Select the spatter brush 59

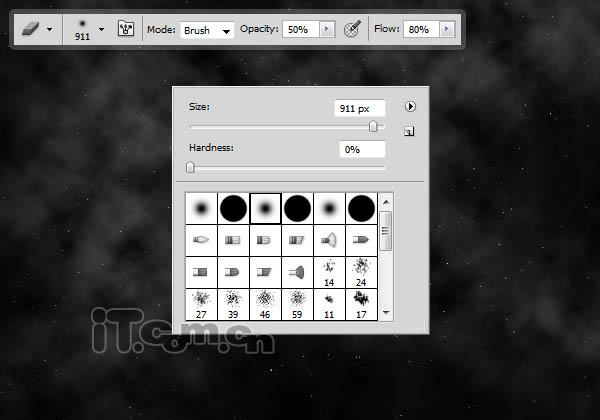click(297, 304)
